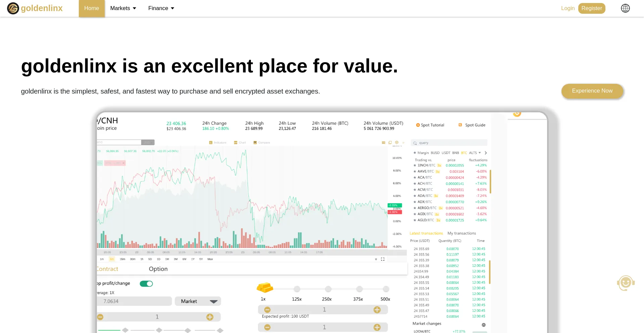Open the ALTS dropdown in pair filters
The height and width of the screenshot is (333, 644).
tap(475, 153)
